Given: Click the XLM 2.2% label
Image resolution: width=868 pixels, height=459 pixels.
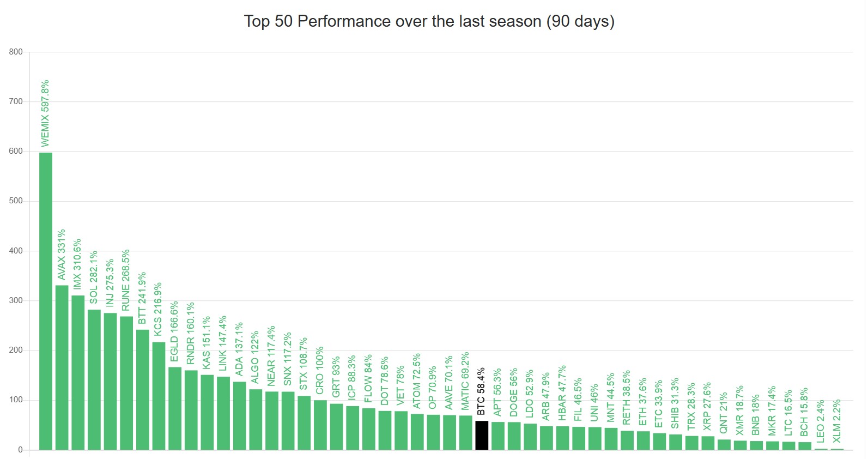Looking at the screenshot, I should click(837, 421).
